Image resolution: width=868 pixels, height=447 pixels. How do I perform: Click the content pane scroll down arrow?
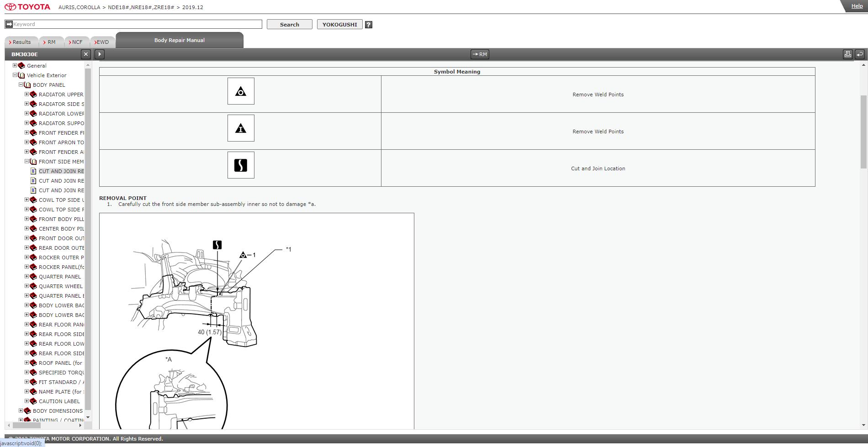[x=863, y=425]
